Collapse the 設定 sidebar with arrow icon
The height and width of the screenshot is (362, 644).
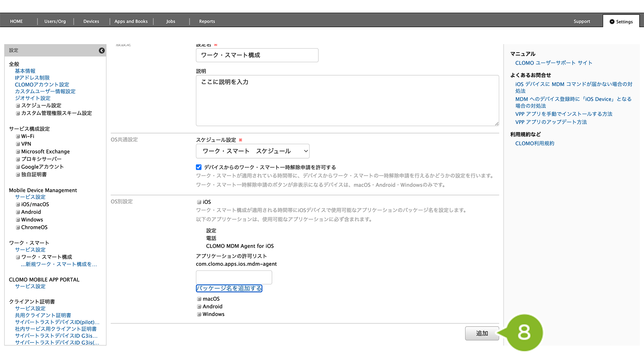coord(102,51)
